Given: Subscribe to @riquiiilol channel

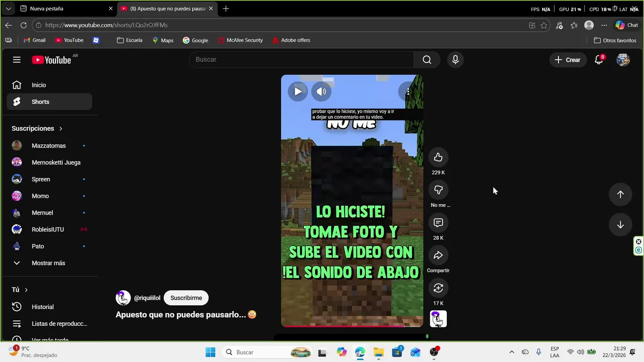Looking at the screenshot, I should pos(186,298).
